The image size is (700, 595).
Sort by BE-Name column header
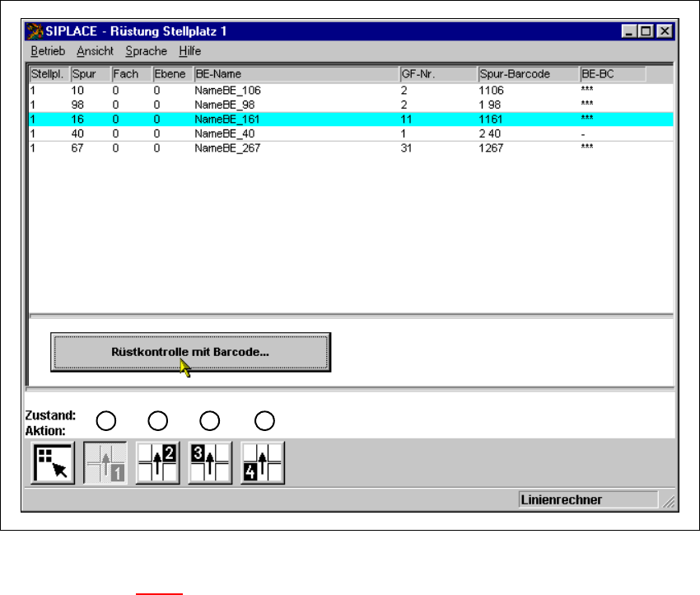point(294,74)
